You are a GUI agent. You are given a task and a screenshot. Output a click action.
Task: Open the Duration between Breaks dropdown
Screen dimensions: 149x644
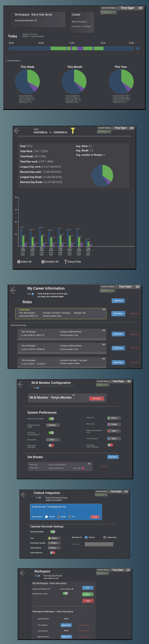53,425
